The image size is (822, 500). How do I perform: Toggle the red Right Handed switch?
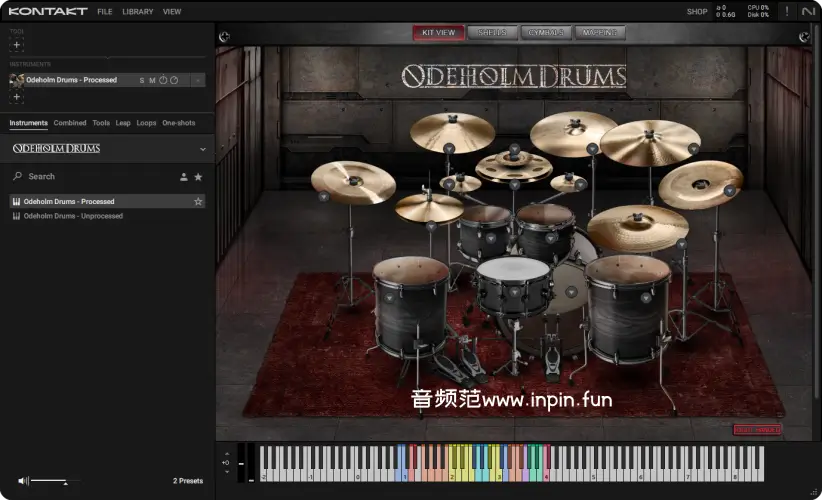coord(757,429)
